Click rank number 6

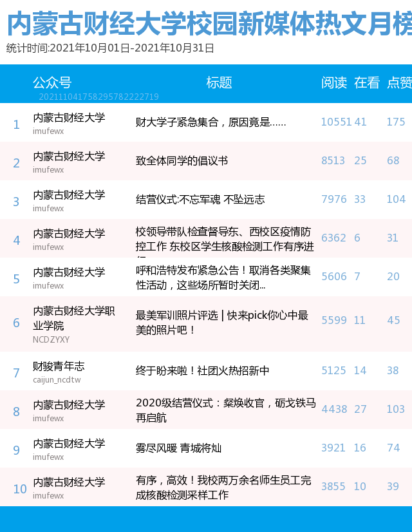click(16, 323)
